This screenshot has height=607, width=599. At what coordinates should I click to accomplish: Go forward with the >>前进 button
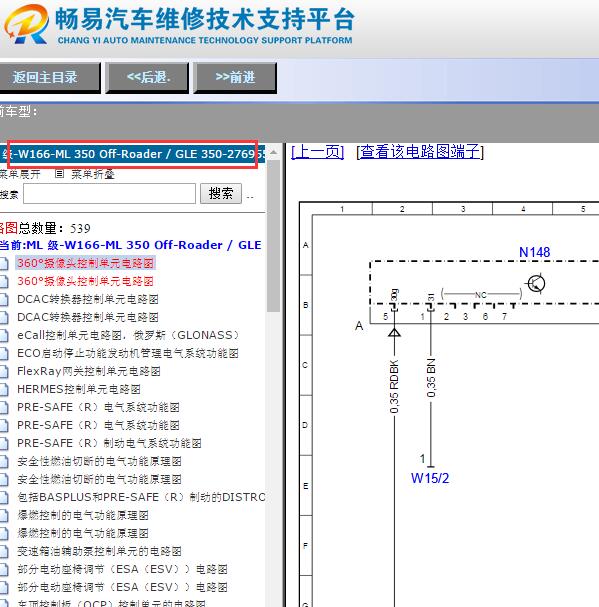tap(235, 77)
